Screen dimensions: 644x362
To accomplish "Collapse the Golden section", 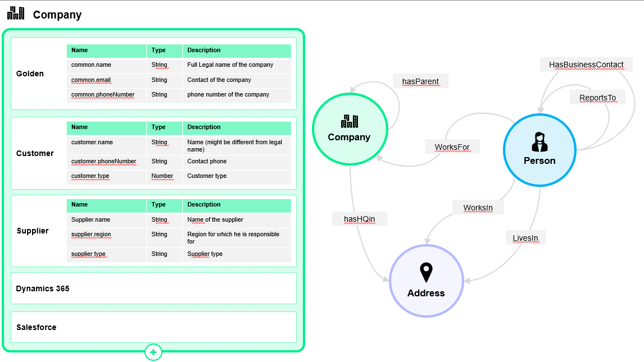I will (30, 74).
